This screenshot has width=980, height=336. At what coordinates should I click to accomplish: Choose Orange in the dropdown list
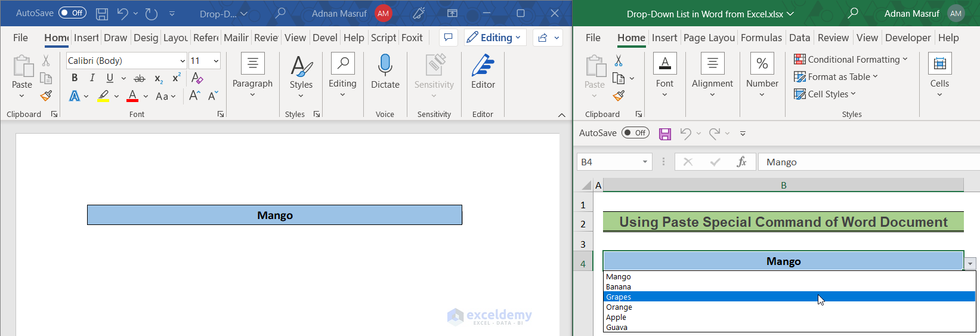click(789, 307)
